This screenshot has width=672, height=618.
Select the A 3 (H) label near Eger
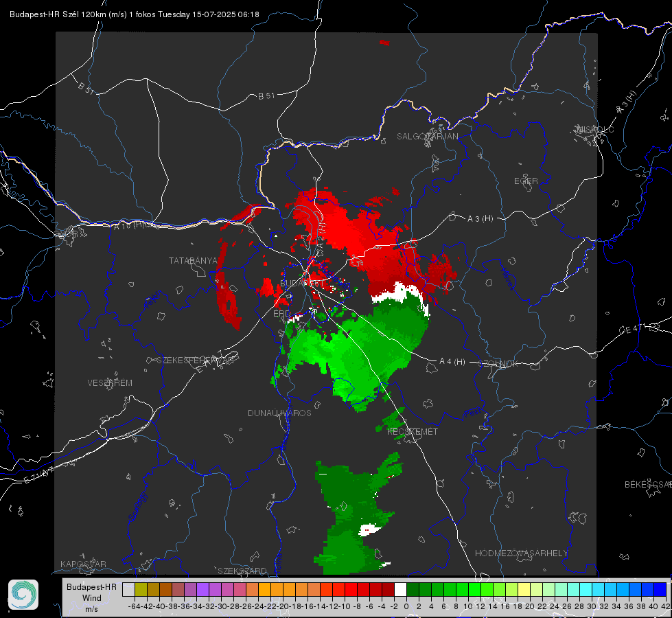(x=480, y=219)
